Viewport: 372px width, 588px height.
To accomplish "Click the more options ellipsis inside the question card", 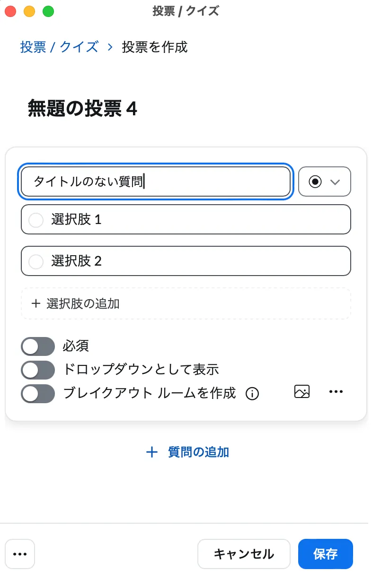I will [336, 391].
